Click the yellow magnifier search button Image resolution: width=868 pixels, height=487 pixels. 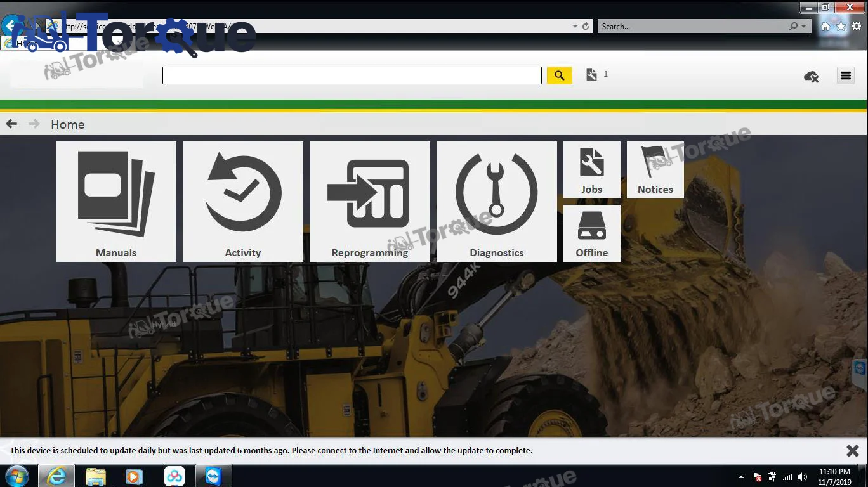tap(560, 75)
